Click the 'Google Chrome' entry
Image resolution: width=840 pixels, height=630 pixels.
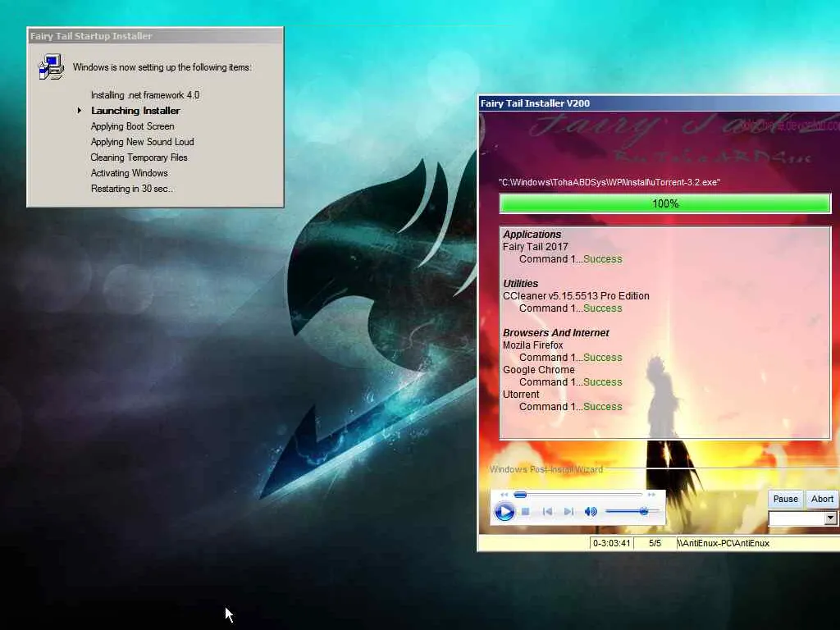(x=538, y=370)
